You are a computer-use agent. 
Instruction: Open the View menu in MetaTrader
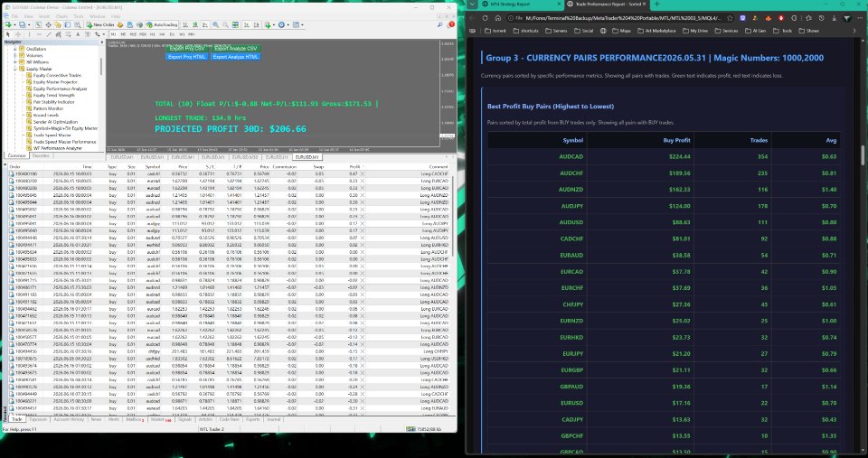pos(28,16)
